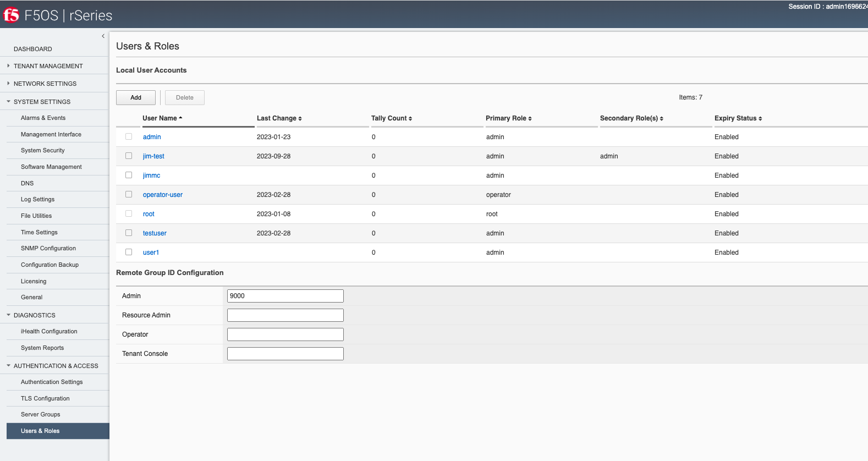Open Software Management
868x461 pixels.
pos(51,167)
